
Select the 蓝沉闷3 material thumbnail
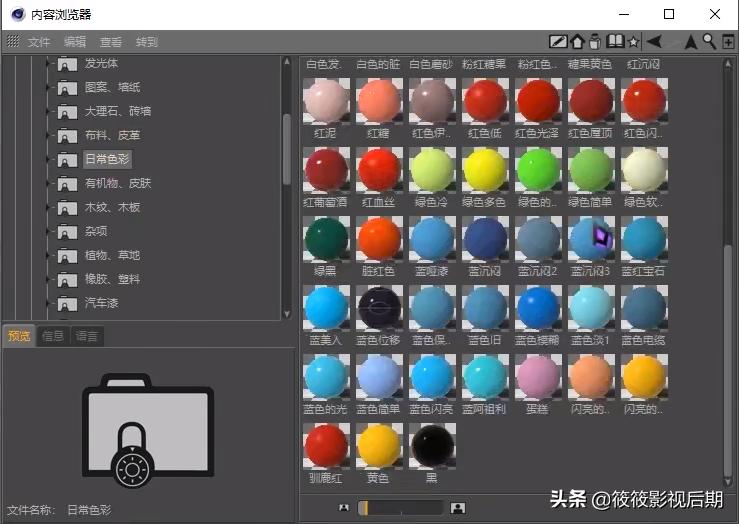point(591,239)
